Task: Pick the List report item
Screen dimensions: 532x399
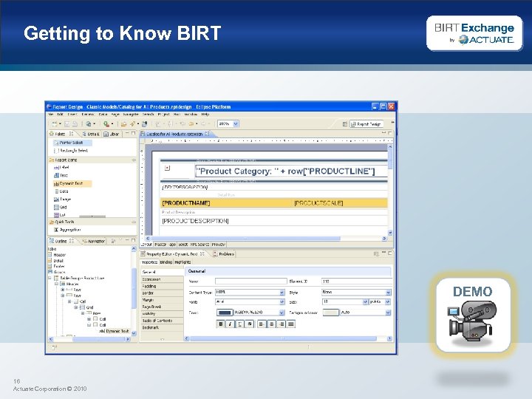Action: tap(60, 215)
